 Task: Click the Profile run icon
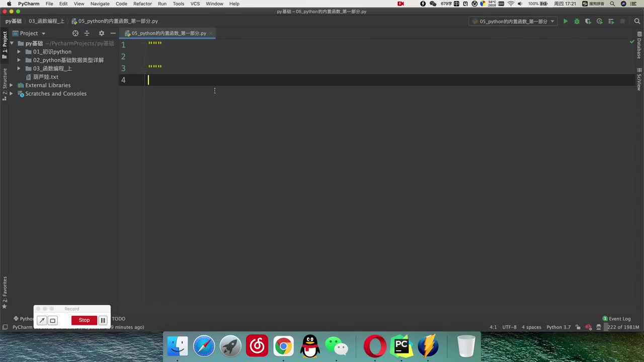(599, 21)
